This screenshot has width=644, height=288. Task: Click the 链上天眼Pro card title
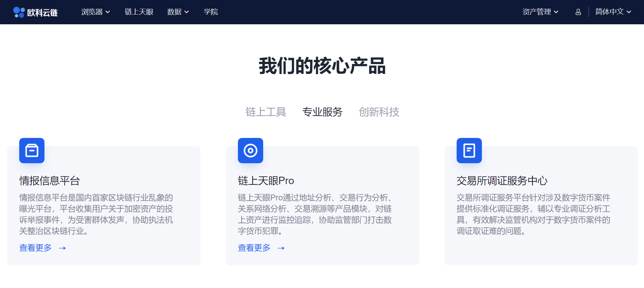pyautogui.click(x=266, y=181)
